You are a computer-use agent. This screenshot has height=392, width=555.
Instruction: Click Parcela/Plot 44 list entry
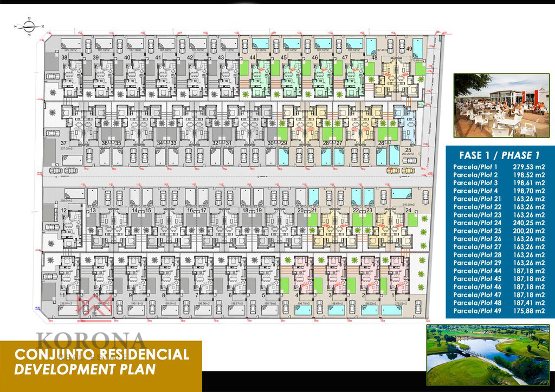pyautogui.click(x=499, y=271)
